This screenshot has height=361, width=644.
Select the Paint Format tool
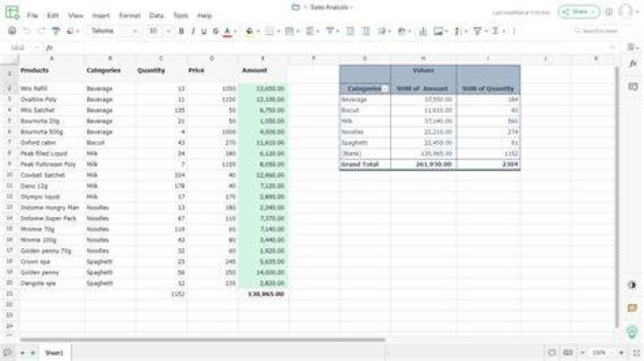[x=55, y=30]
